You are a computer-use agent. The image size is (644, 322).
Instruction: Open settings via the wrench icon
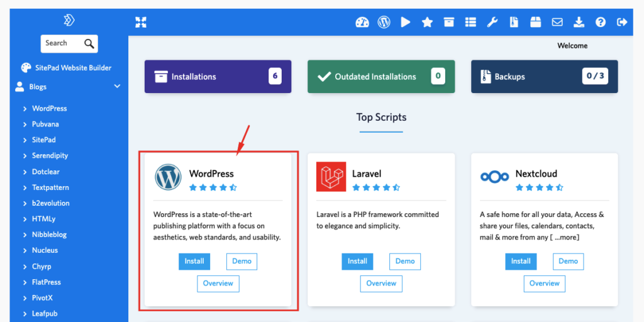point(492,22)
